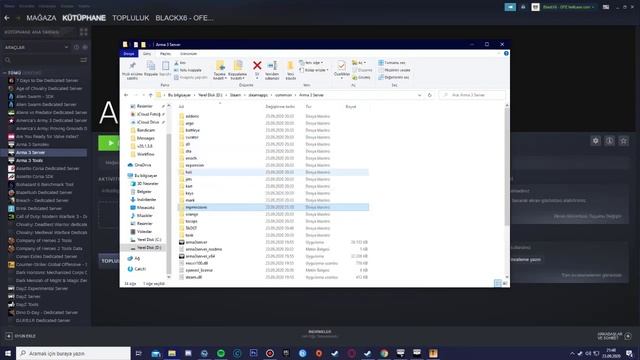
Task: Switch to the Görünüm ribbon tab
Action: pyautogui.click(x=189, y=54)
